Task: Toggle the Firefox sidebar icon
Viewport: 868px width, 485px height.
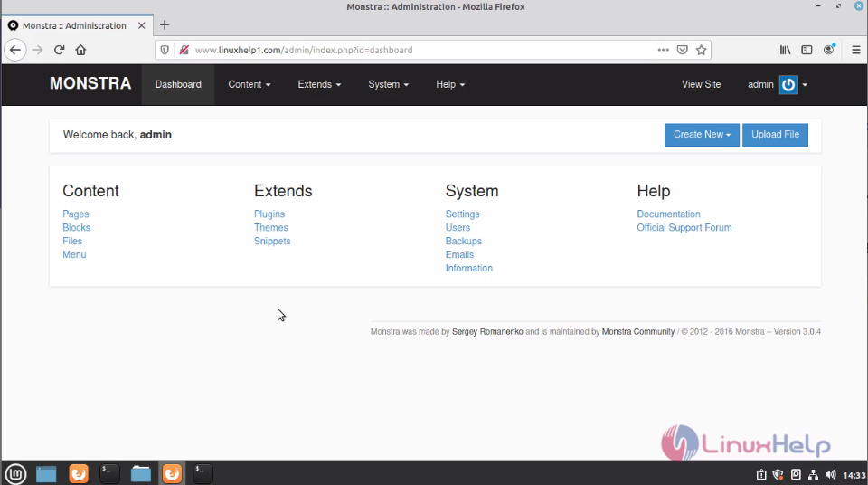Action: pyautogui.click(x=807, y=50)
